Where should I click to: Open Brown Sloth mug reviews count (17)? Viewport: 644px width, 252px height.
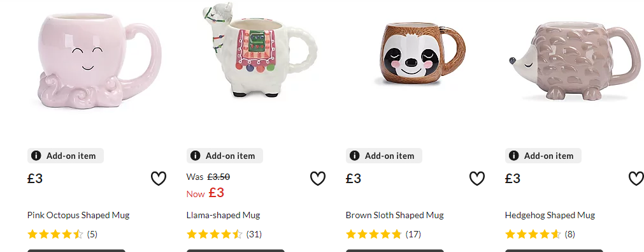[413, 234]
